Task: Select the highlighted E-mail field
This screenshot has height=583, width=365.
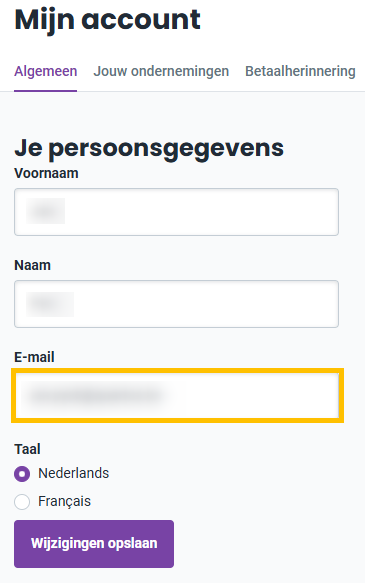Action: [177, 395]
